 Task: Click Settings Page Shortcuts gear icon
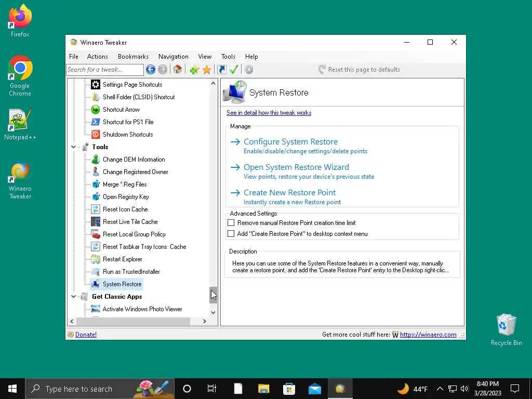point(96,85)
